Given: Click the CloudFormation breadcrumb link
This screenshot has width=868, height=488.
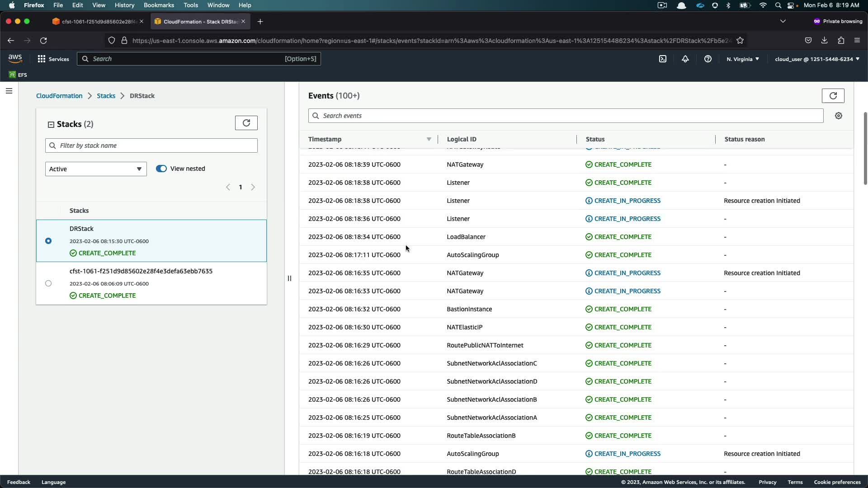Looking at the screenshot, I should click(x=59, y=96).
